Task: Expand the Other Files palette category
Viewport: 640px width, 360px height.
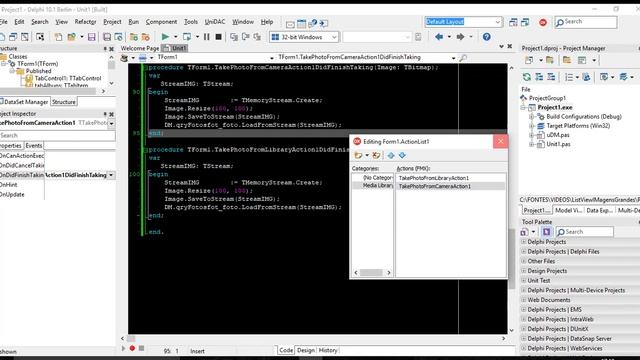Action: click(x=524, y=261)
